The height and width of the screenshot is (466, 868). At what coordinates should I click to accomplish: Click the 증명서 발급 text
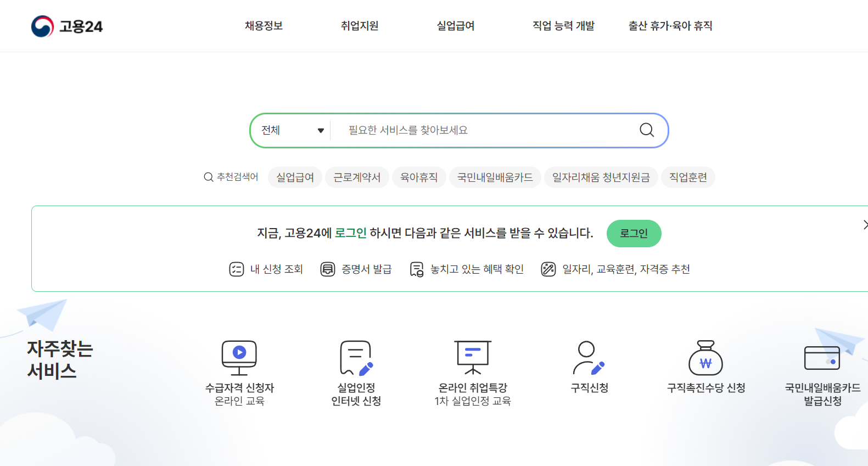[x=367, y=269]
